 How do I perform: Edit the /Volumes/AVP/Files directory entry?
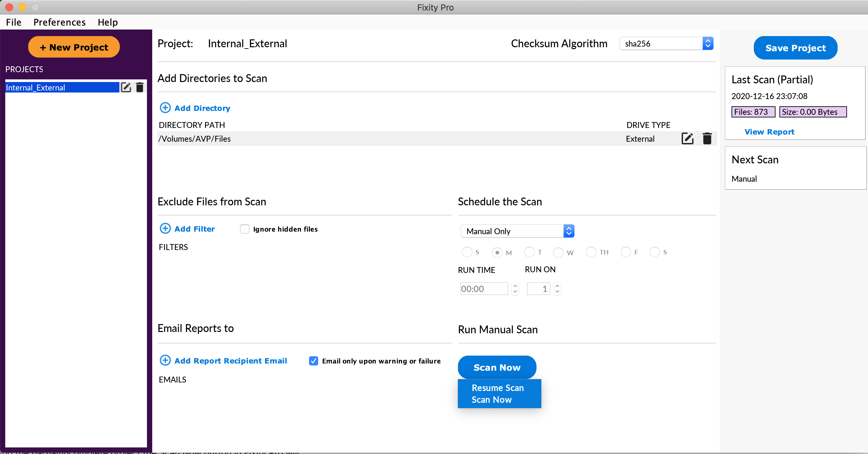tap(687, 138)
